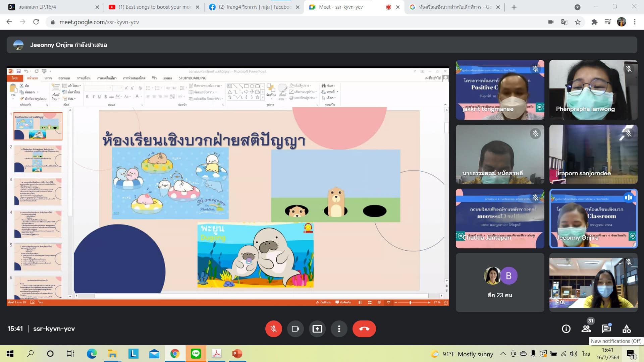Click the Present now screen-share icon

coord(317,329)
